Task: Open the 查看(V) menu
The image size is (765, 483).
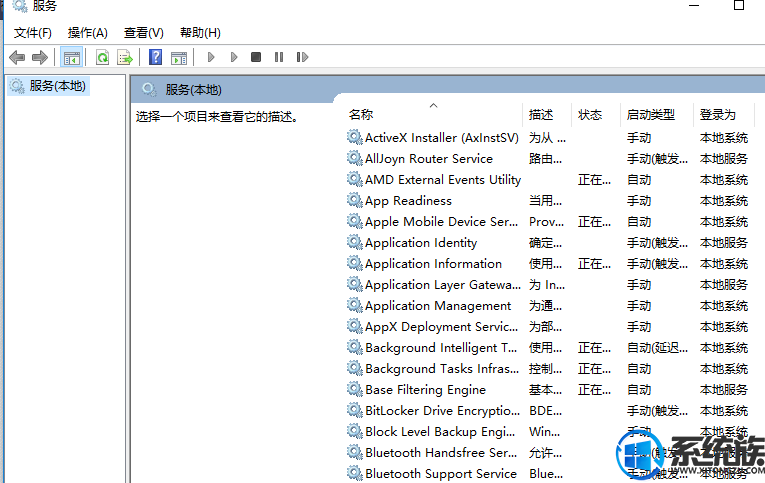Action: 143,33
